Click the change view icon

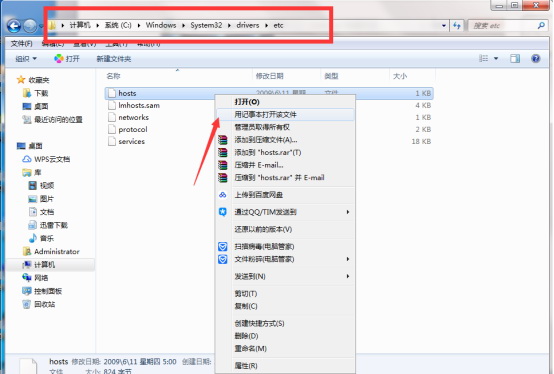(x=483, y=59)
